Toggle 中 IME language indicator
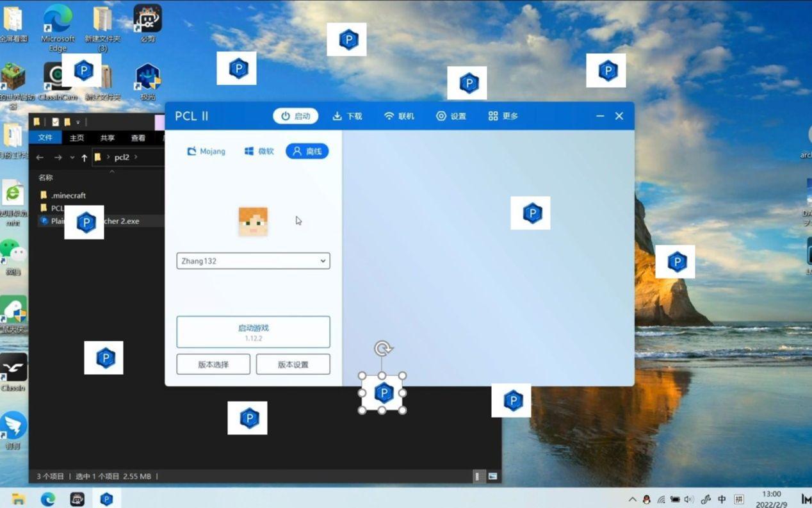 pyautogui.click(x=722, y=499)
